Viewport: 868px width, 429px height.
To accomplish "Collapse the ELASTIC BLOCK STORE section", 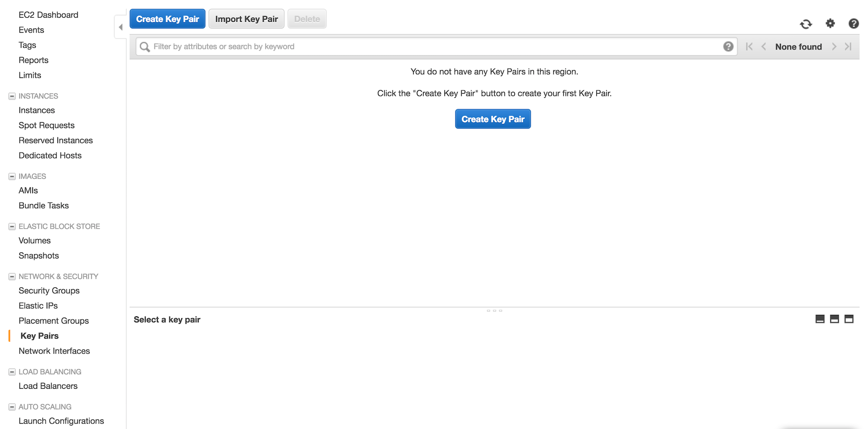I will (x=12, y=227).
